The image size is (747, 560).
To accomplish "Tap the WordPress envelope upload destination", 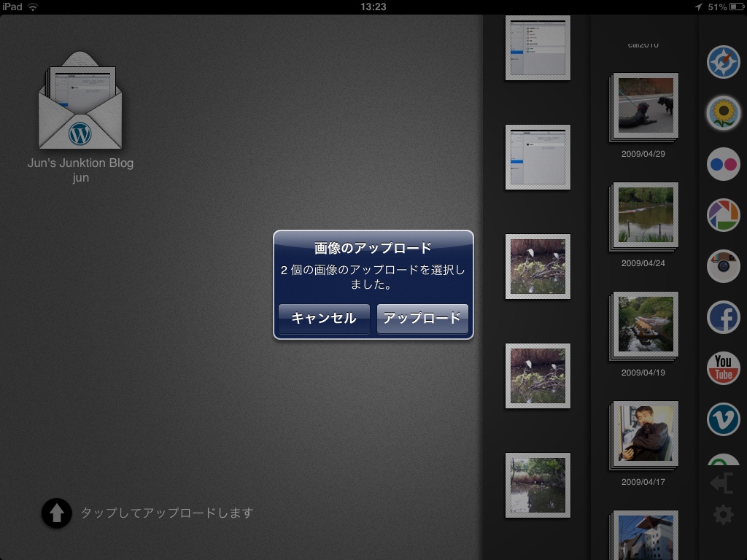I will (80, 101).
